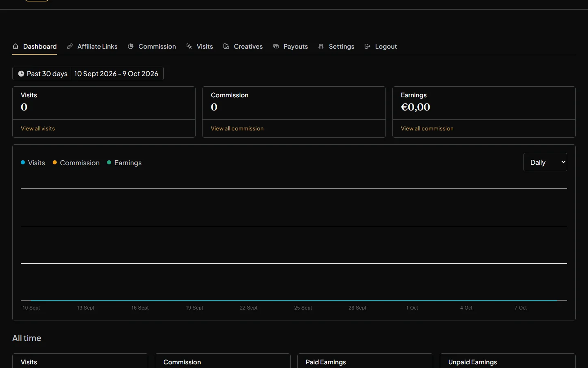
Task: Open the Visits tab
Action: click(200, 47)
